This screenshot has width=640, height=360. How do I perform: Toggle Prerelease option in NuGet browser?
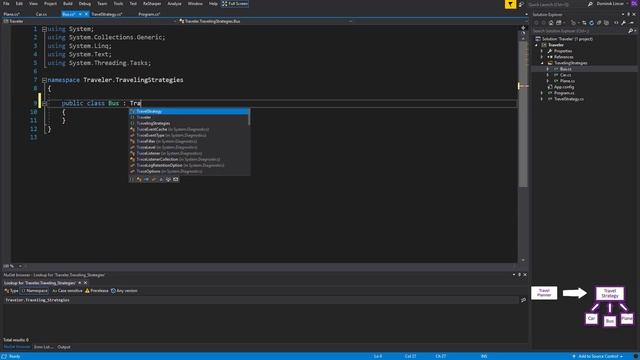pos(97,291)
